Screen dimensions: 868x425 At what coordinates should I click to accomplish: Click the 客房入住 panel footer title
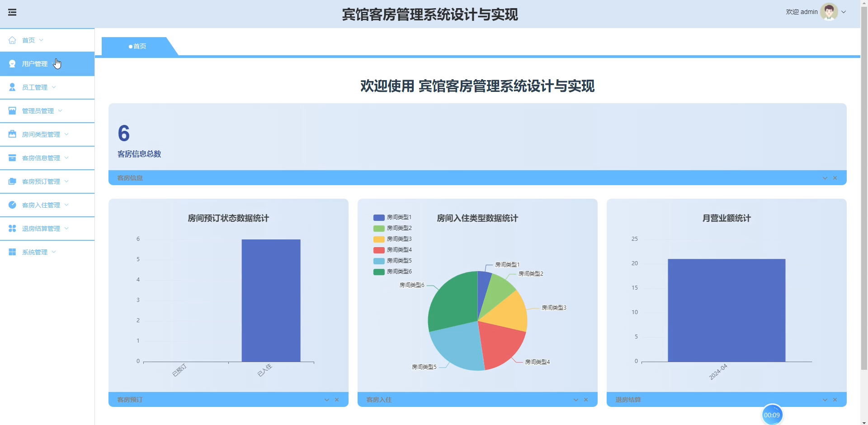[x=379, y=400]
